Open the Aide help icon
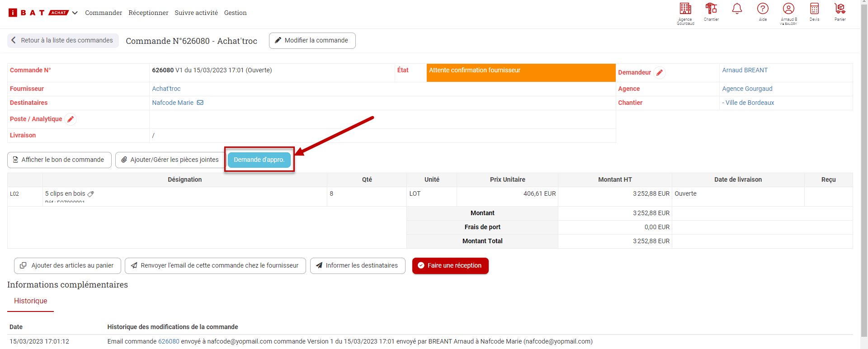The height and width of the screenshot is (349, 868). (763, 9)
